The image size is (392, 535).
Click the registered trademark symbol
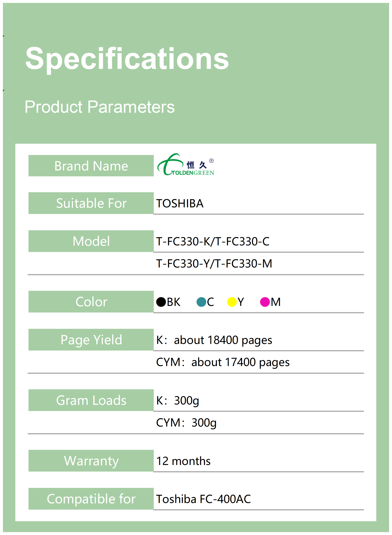211,161
